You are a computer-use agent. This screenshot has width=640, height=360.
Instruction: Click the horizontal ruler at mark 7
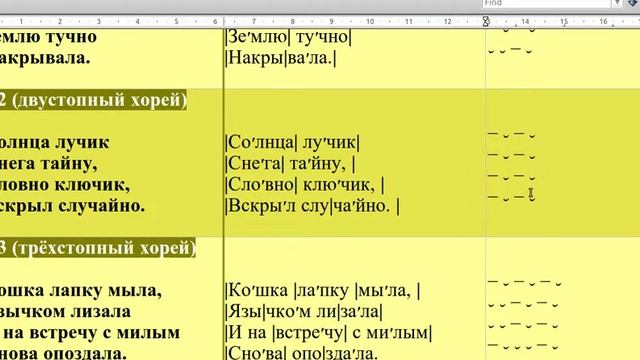click(254, 21)
